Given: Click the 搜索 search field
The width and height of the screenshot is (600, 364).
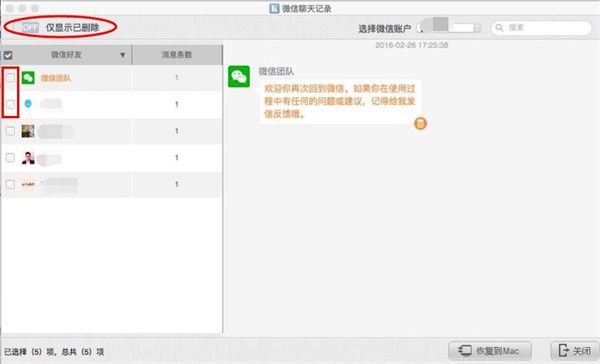Looking at the screenshot, I should pos(541,28).
